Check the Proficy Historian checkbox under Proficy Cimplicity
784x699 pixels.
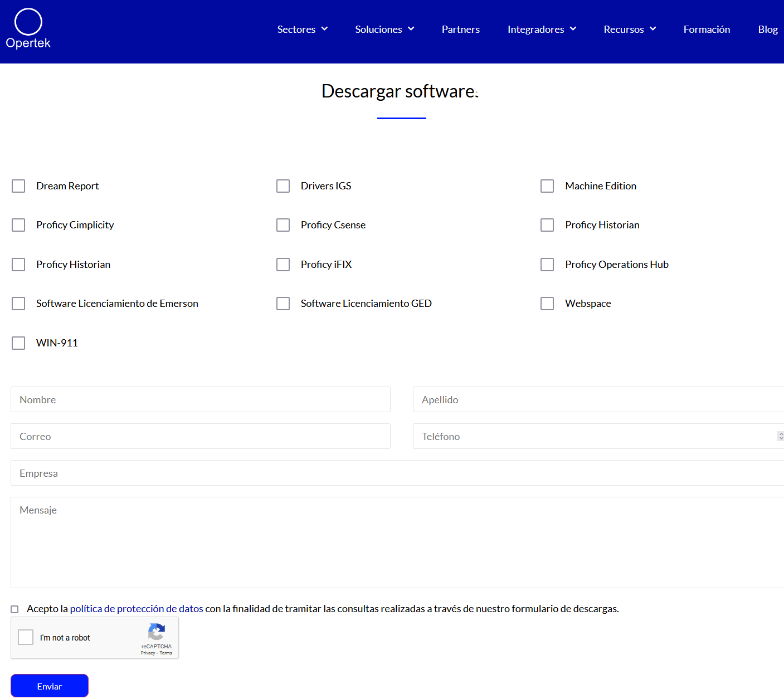[18, 265]
